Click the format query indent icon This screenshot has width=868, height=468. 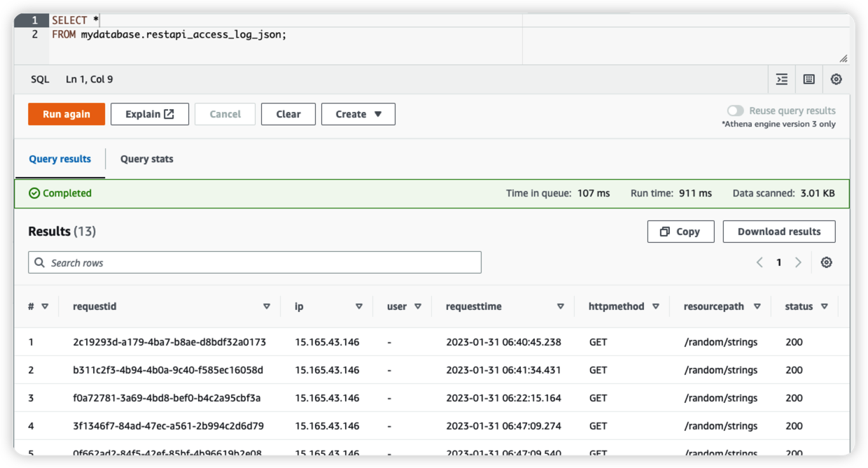pyautogui.click(x=782, y=80)
